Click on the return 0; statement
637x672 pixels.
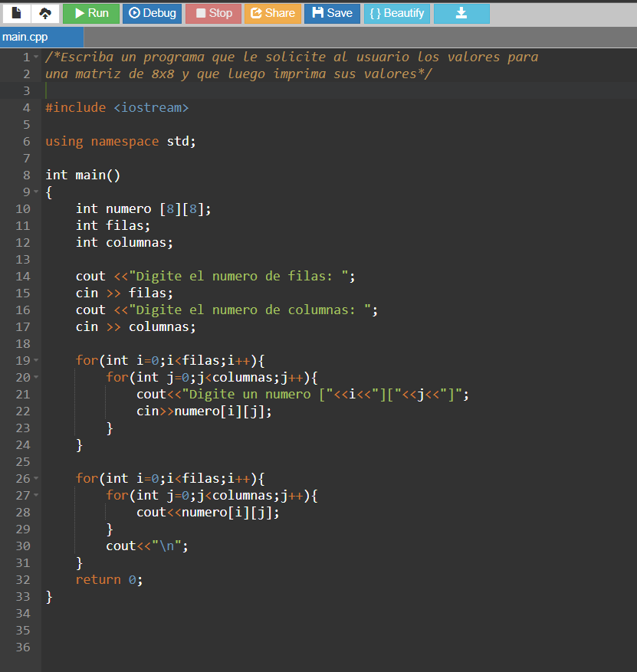(x=109, y=580)
